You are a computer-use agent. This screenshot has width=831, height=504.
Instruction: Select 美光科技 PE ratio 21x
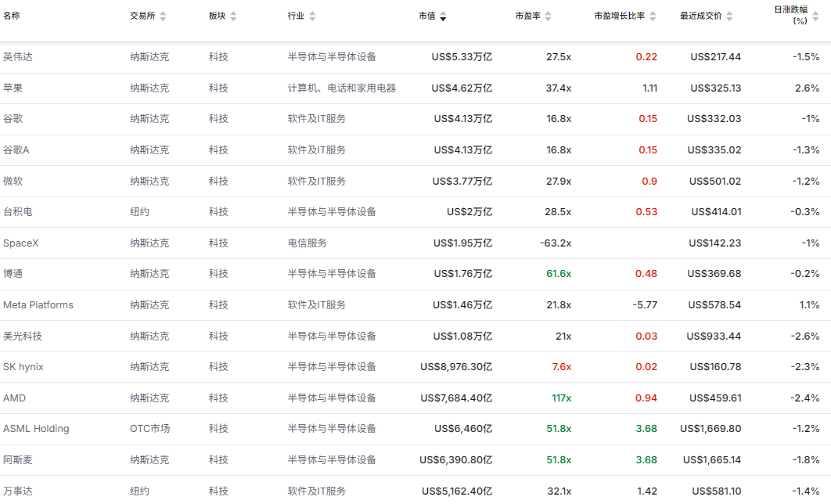tap(563, 336)
